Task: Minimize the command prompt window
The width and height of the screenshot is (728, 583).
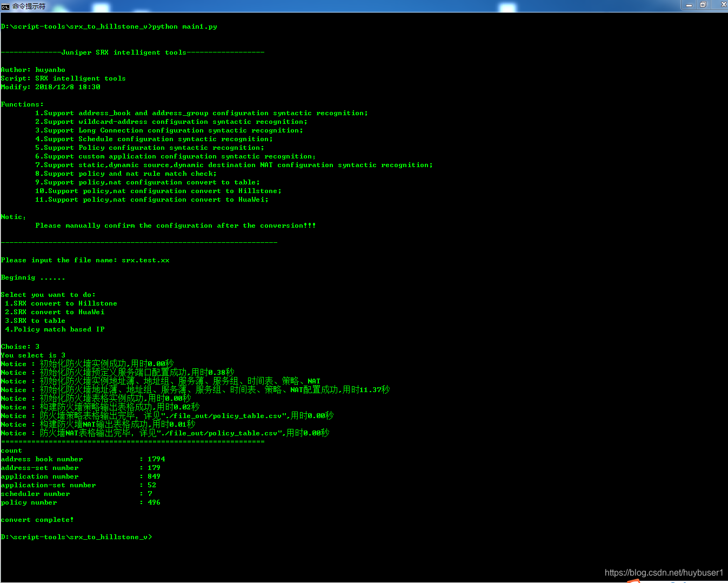Action: [689, 5]
